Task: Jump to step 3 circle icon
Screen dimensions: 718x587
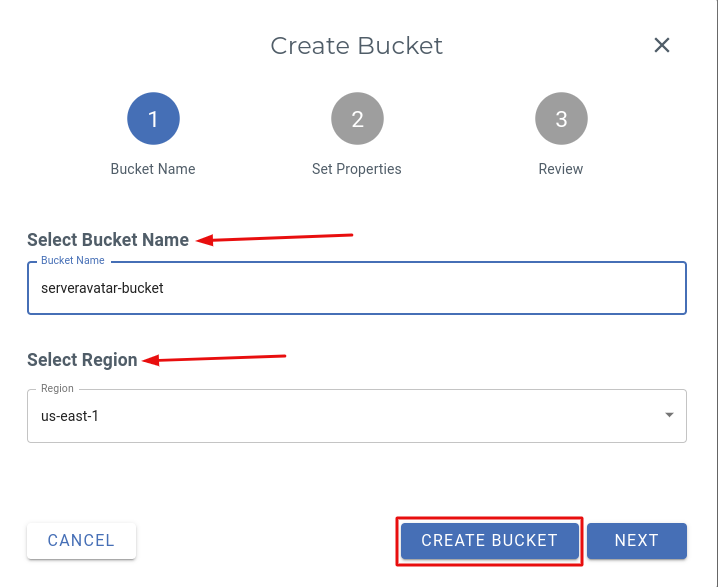Action: click(x=561, y=119)
